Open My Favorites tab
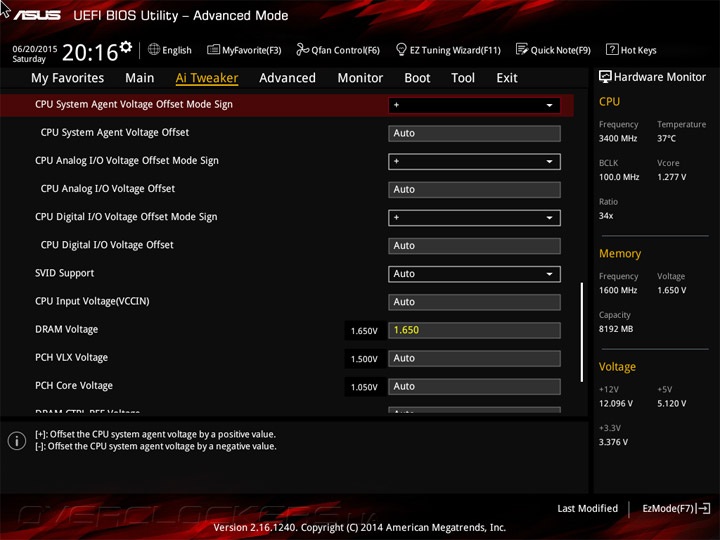Image resolution: width=720 pixels, height=540 pixels. click(68, 78)
